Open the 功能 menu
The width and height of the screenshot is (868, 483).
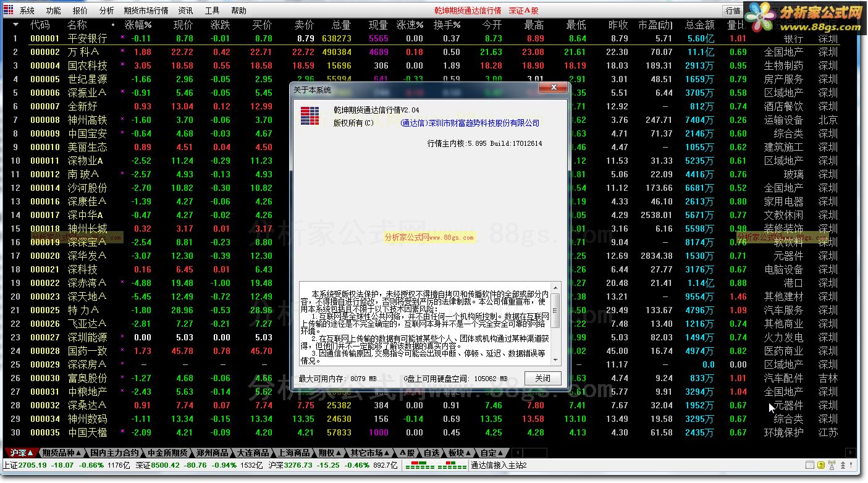click(54, 10)
